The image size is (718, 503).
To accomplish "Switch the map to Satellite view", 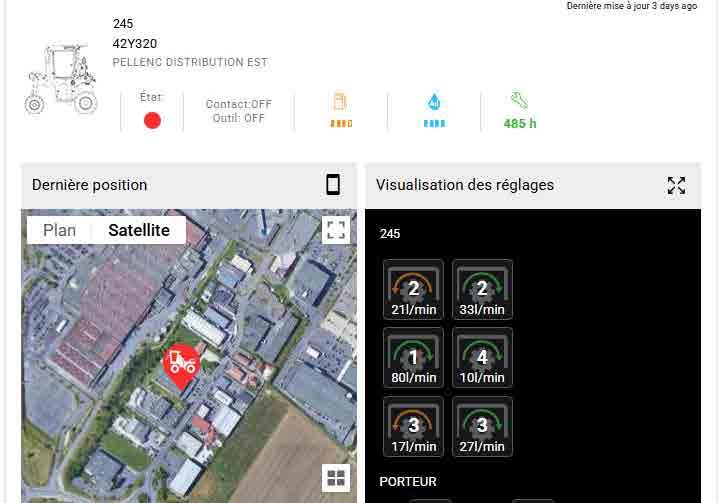I will click(x=139, y=230).
